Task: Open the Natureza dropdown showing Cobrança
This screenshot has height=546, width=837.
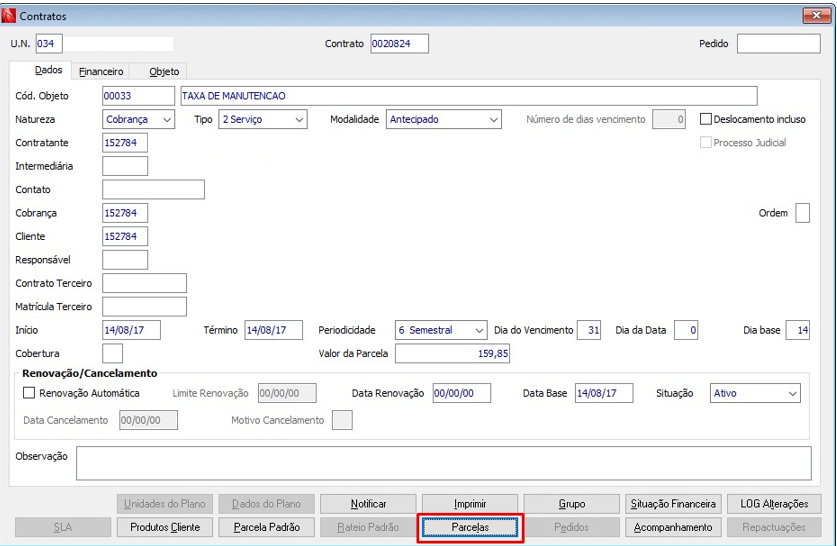Action: tap(138, 120)
